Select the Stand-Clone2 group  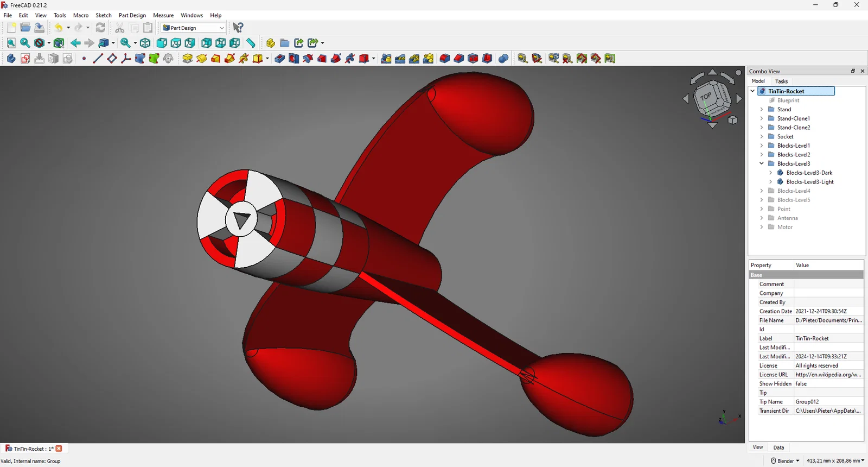click(794, 128)
